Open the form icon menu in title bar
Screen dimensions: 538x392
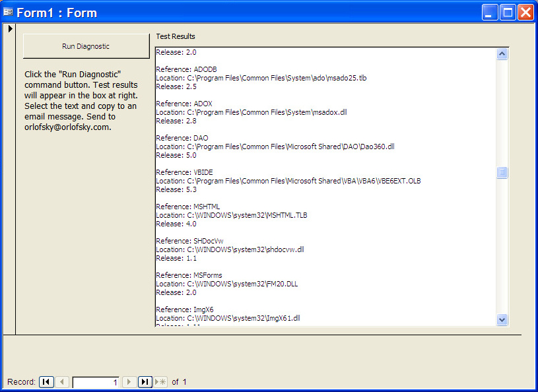pyautogui.click(x=8, y=13)
